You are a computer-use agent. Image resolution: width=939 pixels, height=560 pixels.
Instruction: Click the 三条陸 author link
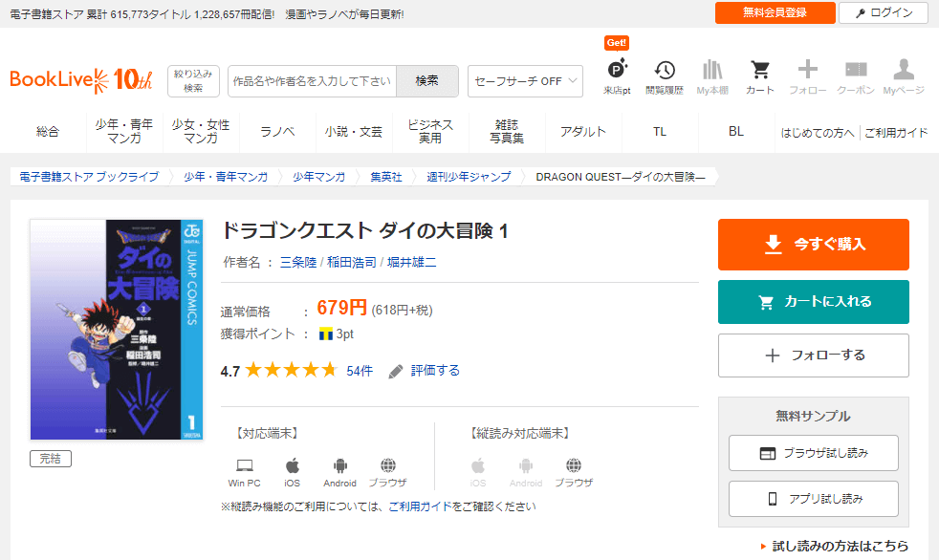click(298, 262)
